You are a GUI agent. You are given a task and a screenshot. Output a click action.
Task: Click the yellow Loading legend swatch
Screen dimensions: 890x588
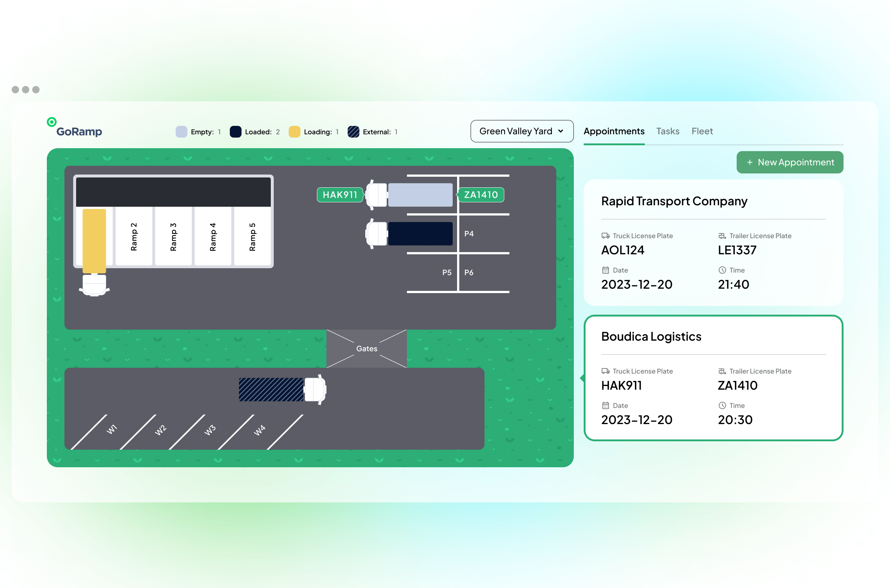click(x=294, y=132)
